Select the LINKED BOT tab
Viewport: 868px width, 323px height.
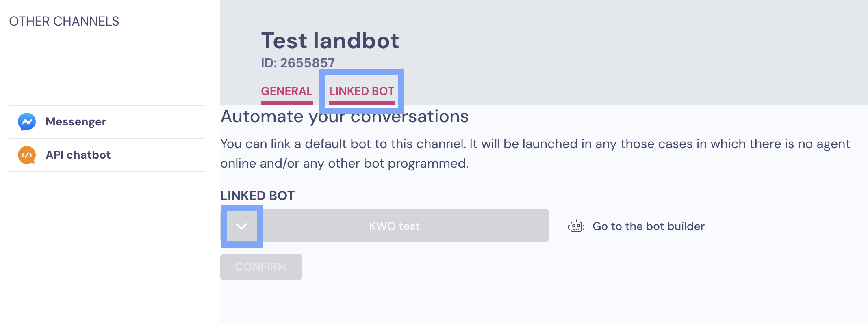(362, 91)
